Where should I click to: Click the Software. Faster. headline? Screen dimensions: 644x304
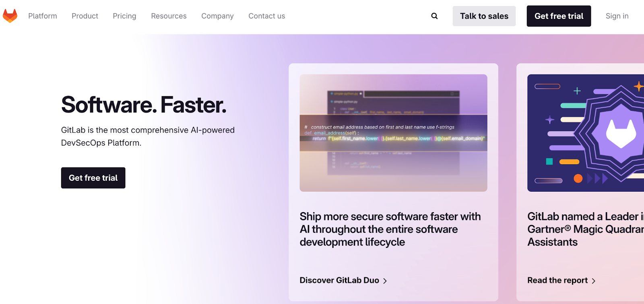click(144, 105)
